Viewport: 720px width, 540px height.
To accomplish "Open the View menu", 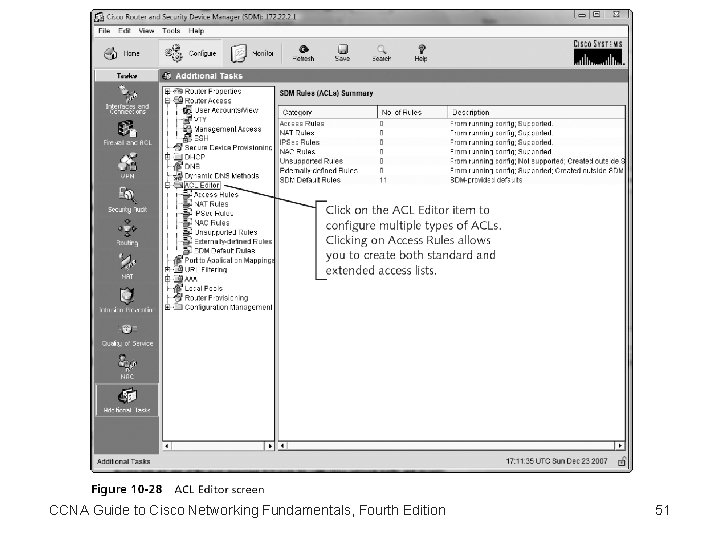I will 146,31.
